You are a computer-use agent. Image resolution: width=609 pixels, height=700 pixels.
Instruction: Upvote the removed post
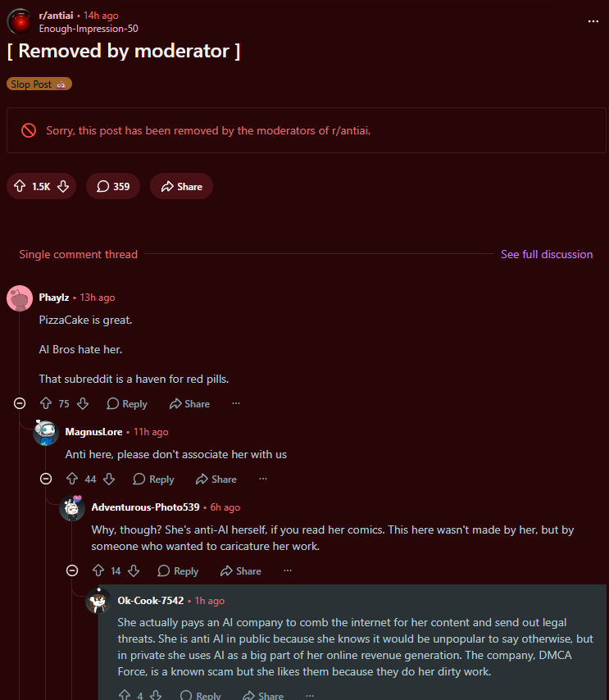pos(20,186)
